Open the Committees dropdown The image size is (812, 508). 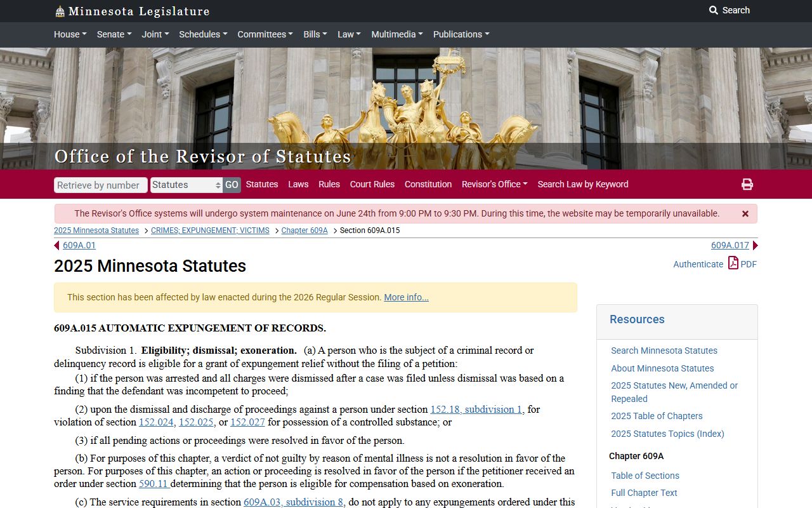(265, 34)
